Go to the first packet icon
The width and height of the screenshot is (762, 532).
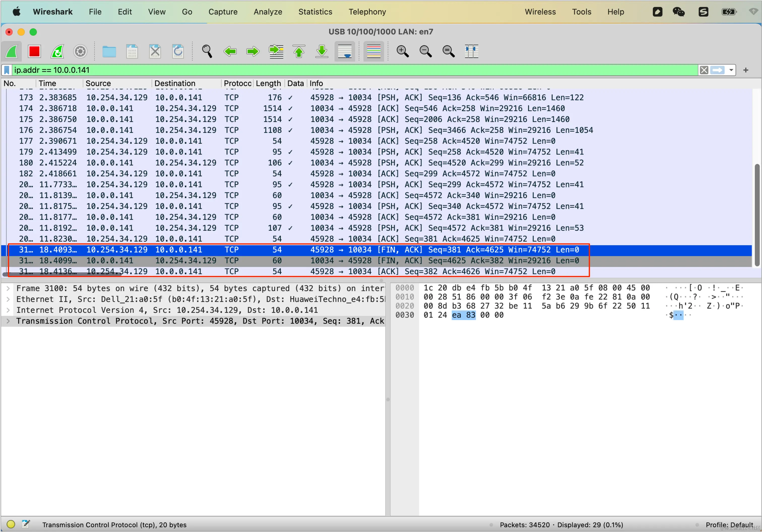[x=299, y=51]
